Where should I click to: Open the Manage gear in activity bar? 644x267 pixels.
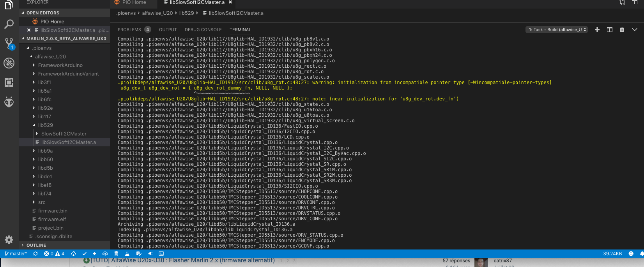[x=9, y=240]
